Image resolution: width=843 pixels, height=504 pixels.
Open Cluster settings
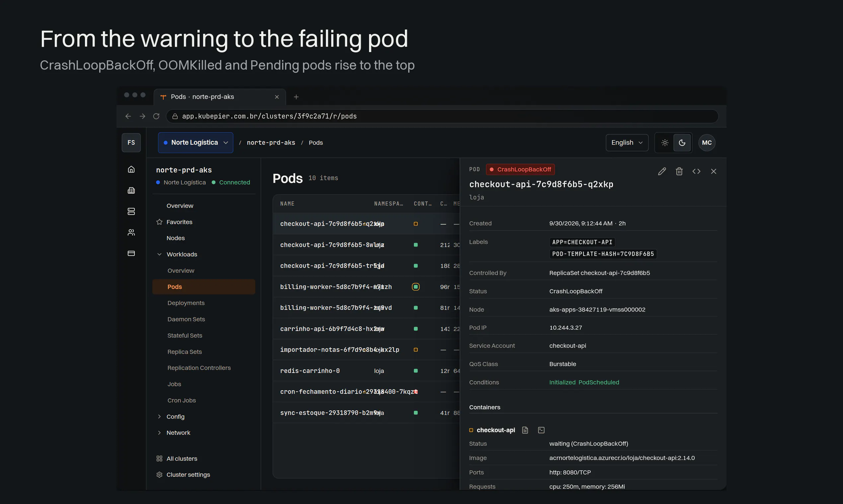pos(203,475)
